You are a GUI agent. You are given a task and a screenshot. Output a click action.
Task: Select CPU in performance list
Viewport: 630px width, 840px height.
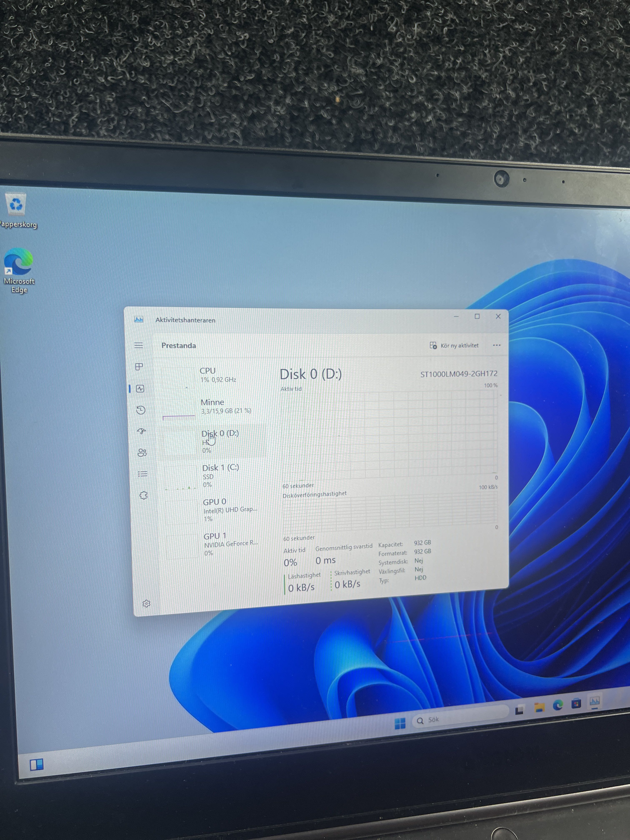213,375
